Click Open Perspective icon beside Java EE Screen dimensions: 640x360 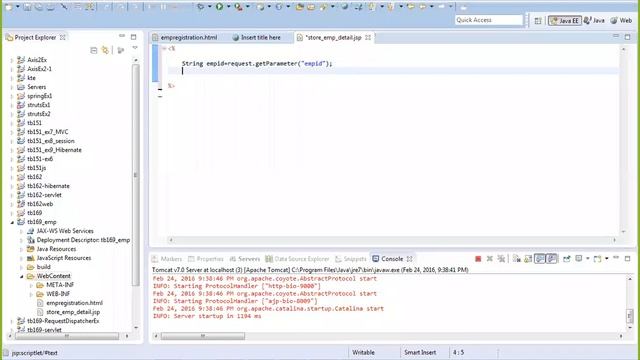[x=538, y=21]
